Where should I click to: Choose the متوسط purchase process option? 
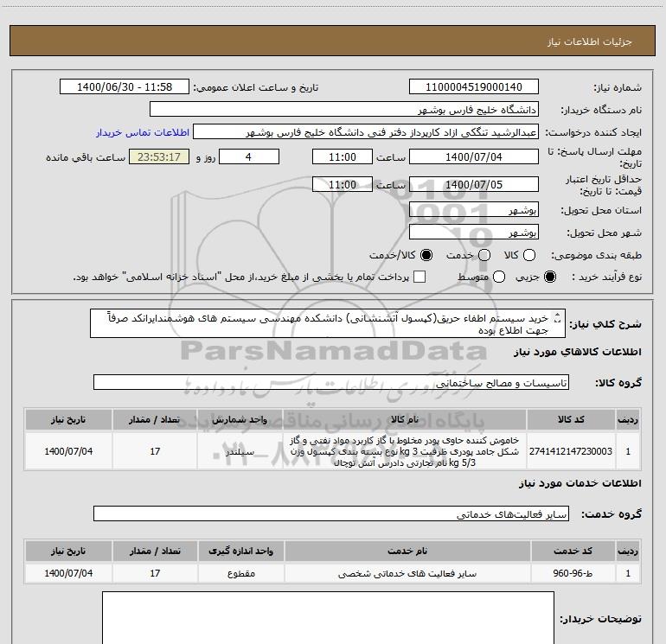pyautogui.click(x=499, y=277)
